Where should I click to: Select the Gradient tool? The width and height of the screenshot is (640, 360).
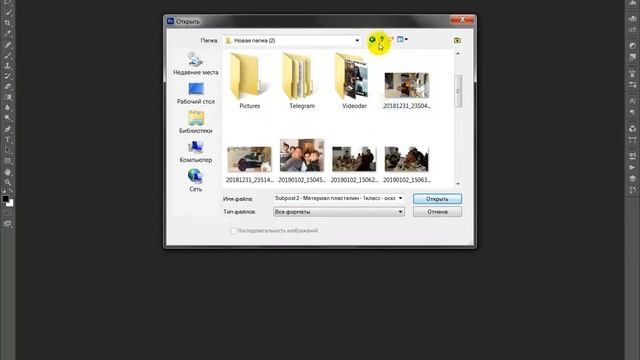[x=7, y=97]
